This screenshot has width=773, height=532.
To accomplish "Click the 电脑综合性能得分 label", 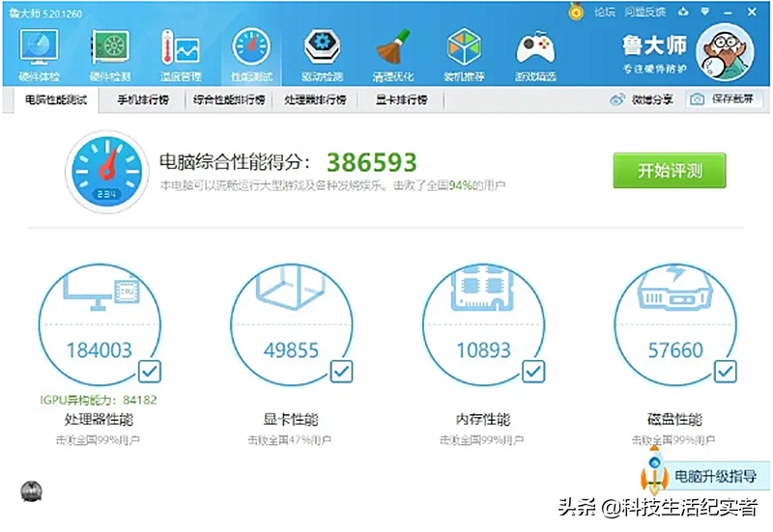I will (x=235, y=162).
